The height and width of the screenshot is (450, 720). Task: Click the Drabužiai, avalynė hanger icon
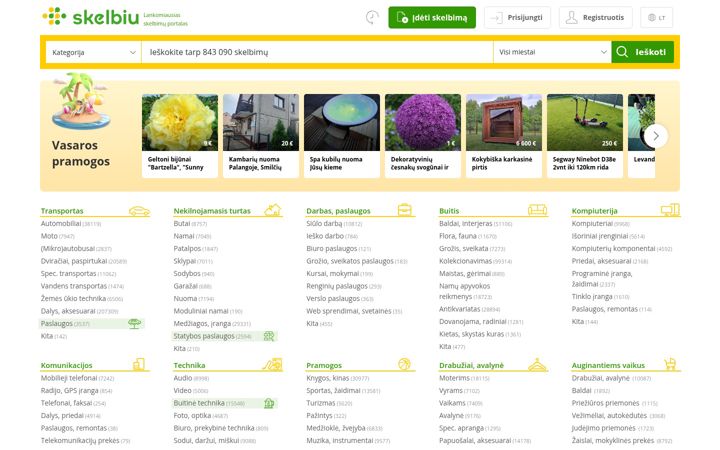pyautogui.click(x=537, y=365)
